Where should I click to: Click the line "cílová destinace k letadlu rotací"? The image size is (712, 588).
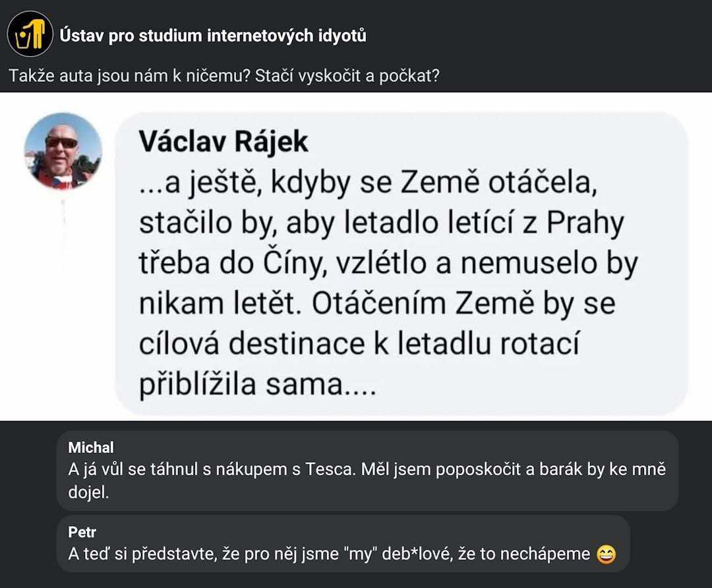359,345
